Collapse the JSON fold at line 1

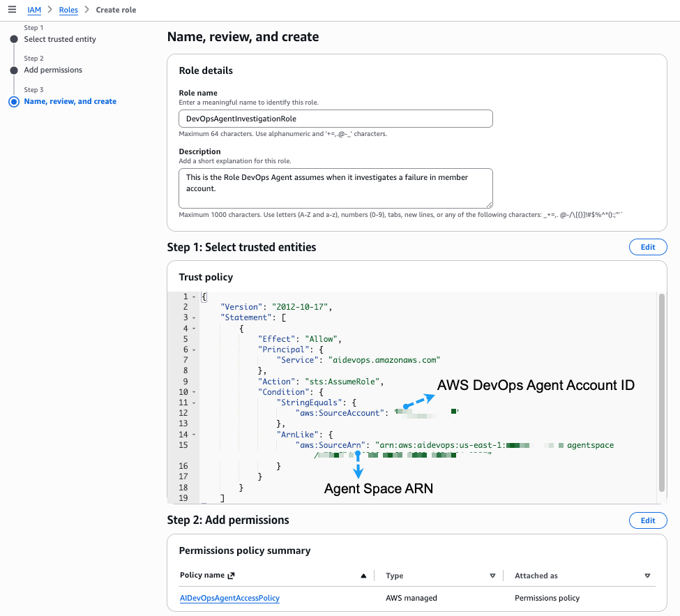coord(194,297)
